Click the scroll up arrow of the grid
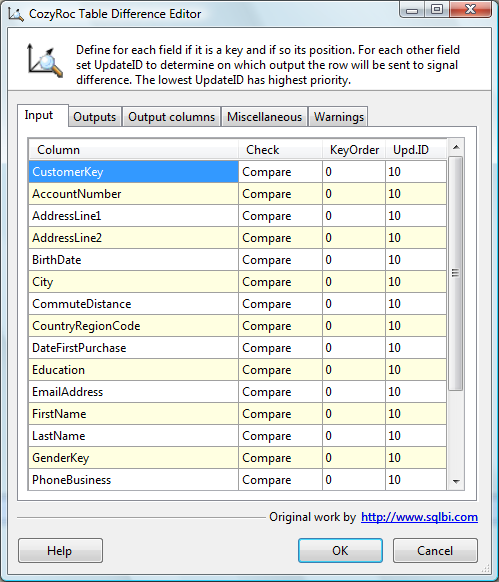The width and height of the screenshot is (499, 582). 456,148
